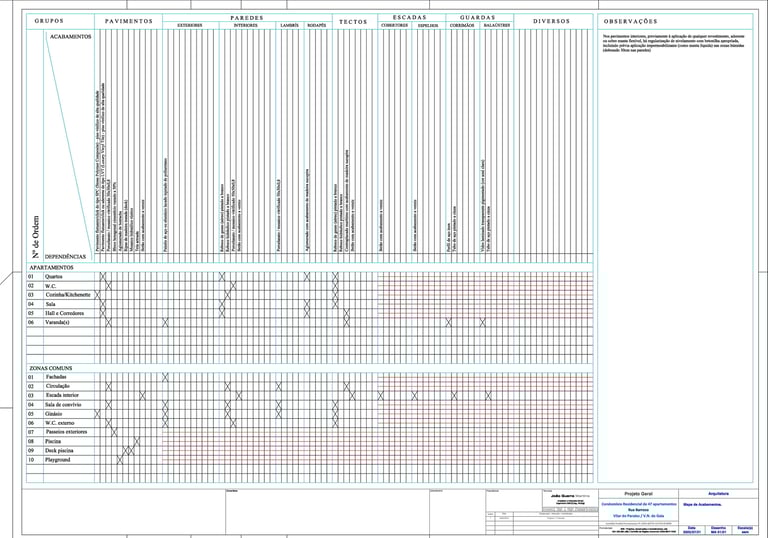Click the X mark in Fachadas row
Screen dimensions: 768x538
165,377
